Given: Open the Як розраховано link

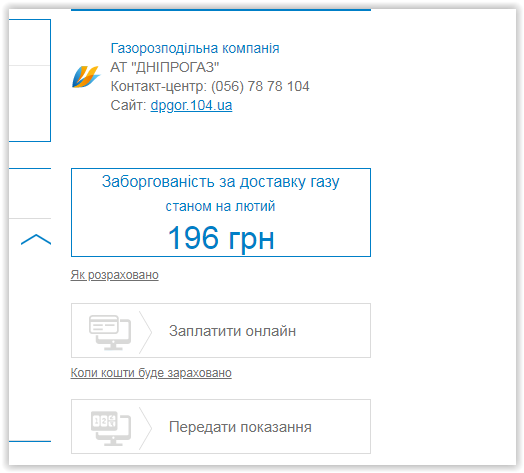Looking at the screenshot, I should click(114, 275).
